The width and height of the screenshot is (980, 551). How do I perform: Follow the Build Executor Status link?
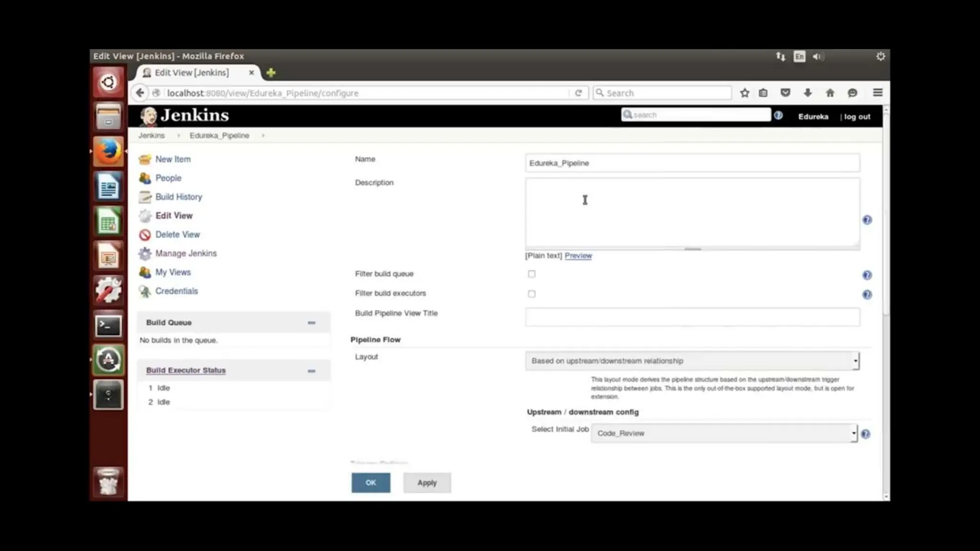186,370
